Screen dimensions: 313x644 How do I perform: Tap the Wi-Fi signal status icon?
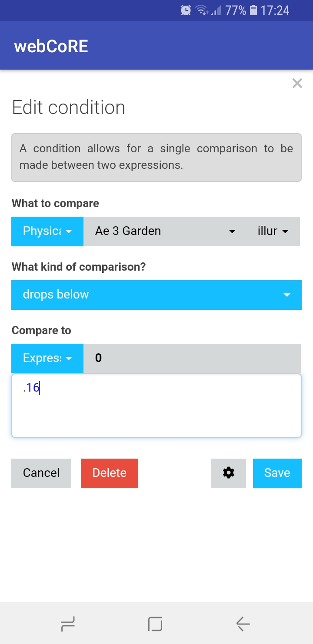point(202,10)
